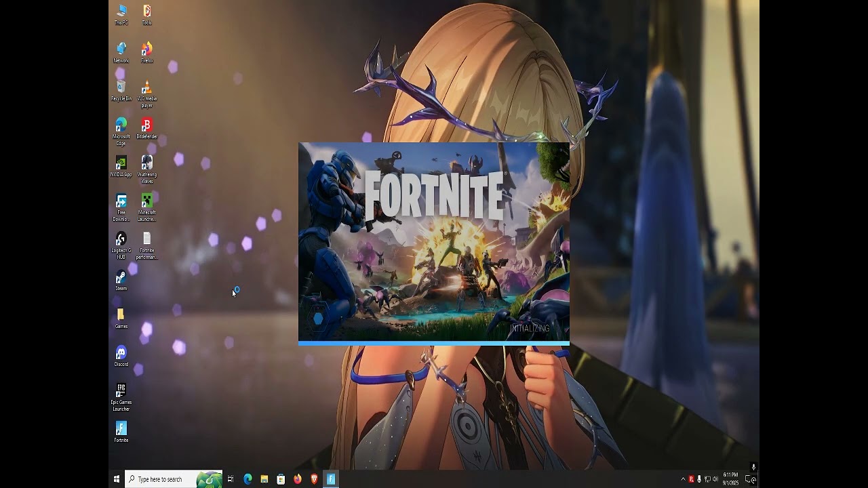The height and width of the screenshot is (488, 868).
Task: Select the VLC media player shortcut
Action: point(146,94)
